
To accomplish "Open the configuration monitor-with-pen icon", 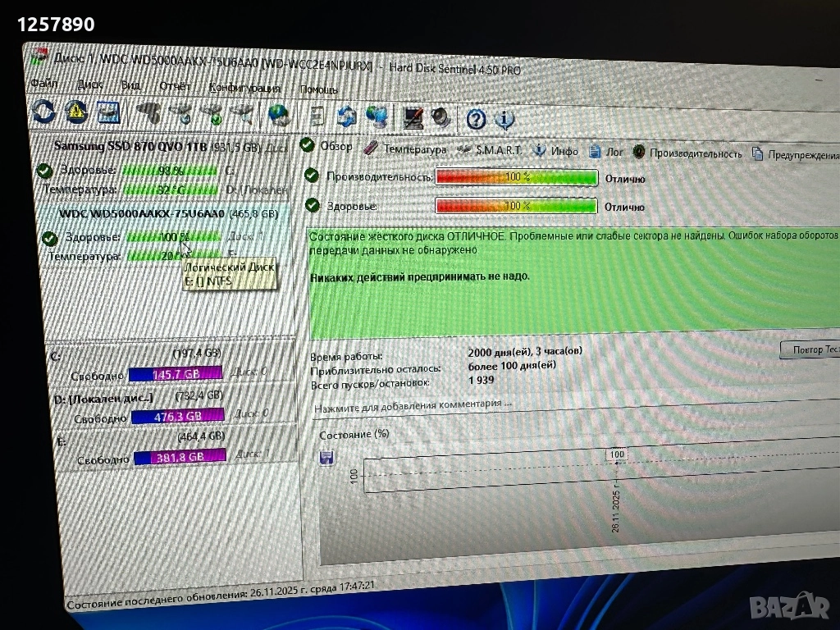I will pos(412,118).
